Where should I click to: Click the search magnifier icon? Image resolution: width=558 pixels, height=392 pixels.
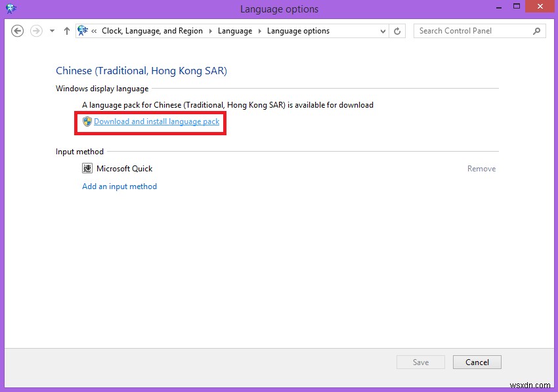[537, 31]
